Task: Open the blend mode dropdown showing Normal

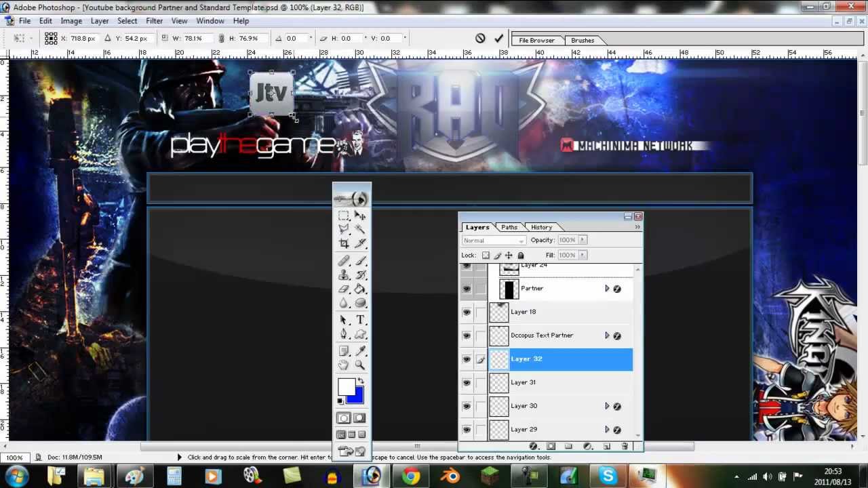Action: [x=494, y=241]
